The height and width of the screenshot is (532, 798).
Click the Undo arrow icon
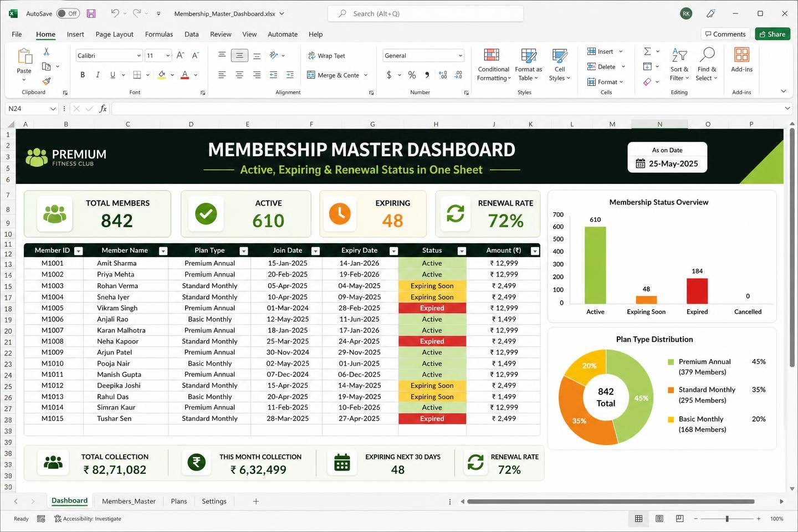115,13
